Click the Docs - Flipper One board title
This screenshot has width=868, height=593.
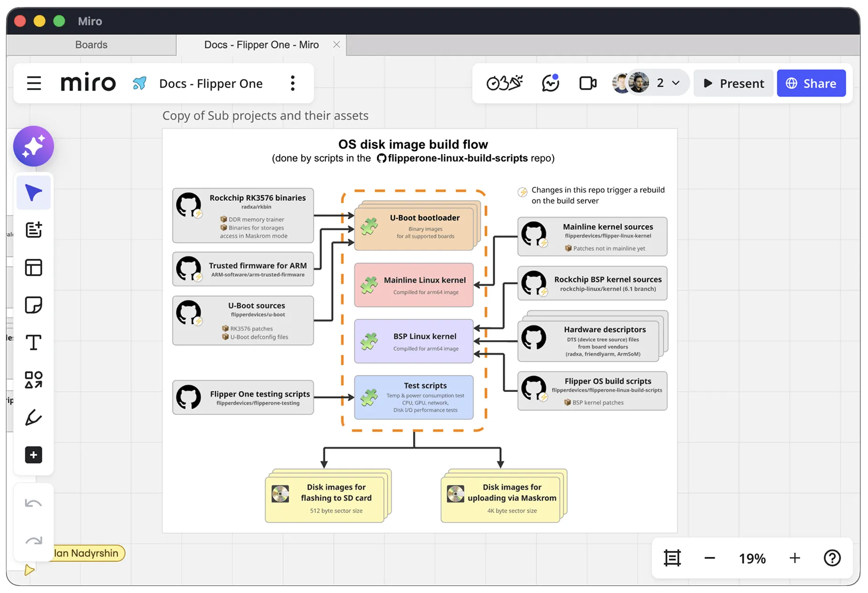coord(211,83)
